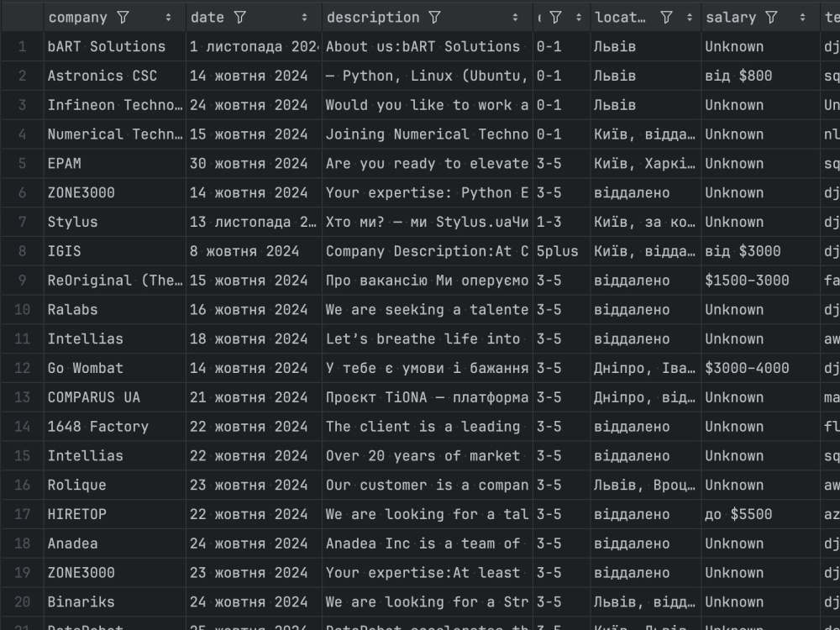Open filter for company column
The height and width of the screenshot is (630, 840).
coord(123,18)
